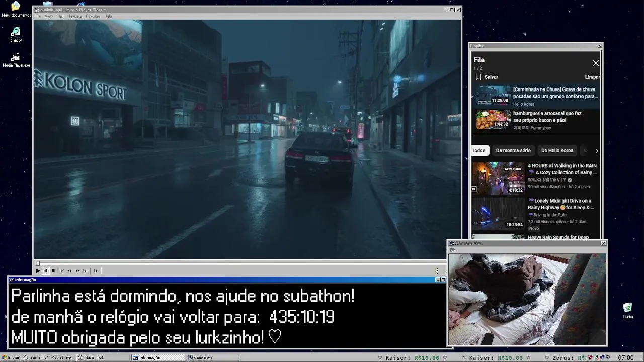Expand more filter chips with right arrow
Image resolution: width=644 pixels, height=362 pixels.
(597, 151)
